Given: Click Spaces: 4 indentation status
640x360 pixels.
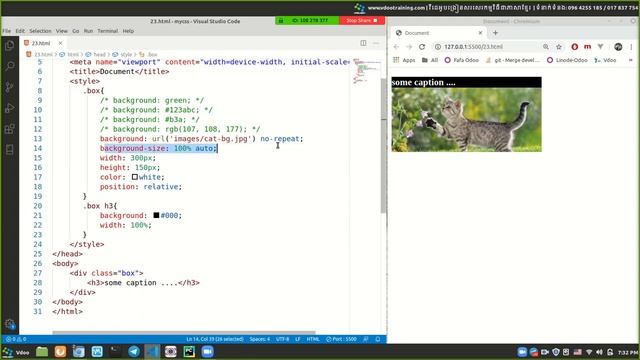Looking at the screenshot, I should 260,339.
